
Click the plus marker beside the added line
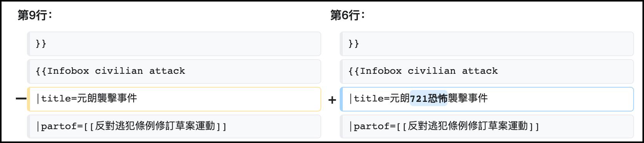point(332,100)
